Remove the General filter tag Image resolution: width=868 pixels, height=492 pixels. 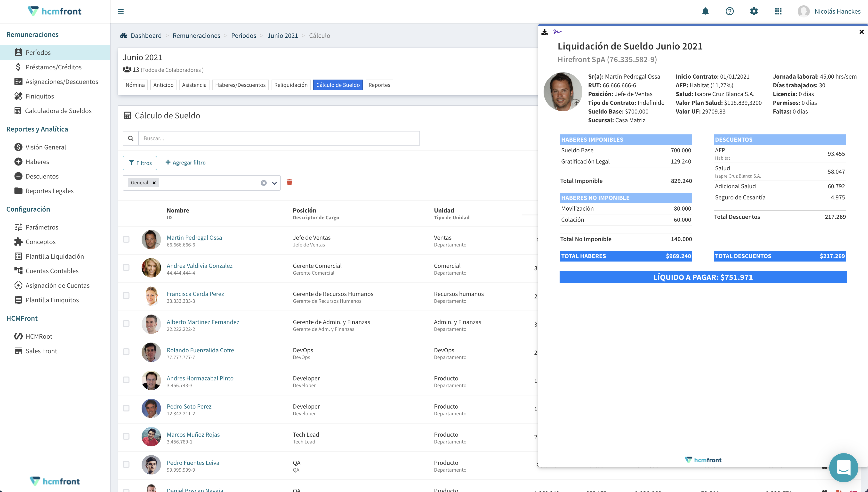154,183
